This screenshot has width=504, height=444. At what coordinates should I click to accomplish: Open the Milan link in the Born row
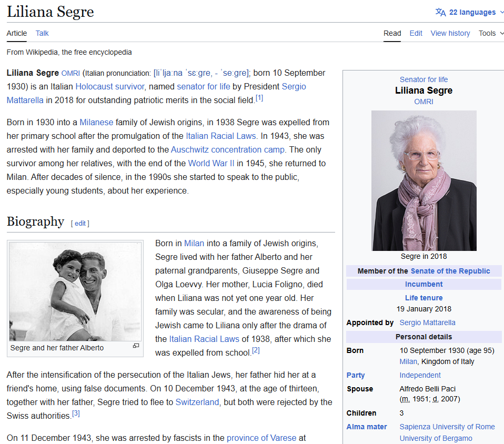pos(408,362)
